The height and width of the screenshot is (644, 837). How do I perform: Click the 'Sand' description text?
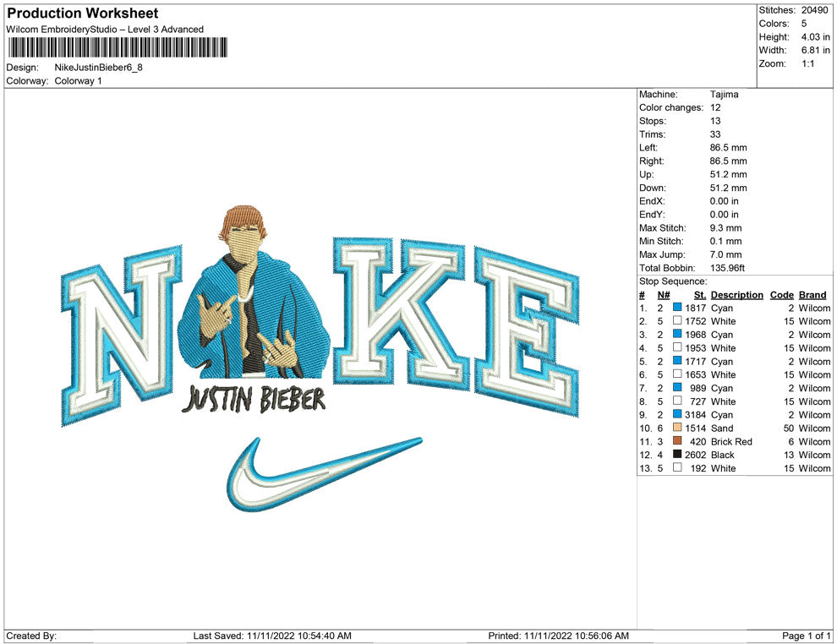coord(722,428)
